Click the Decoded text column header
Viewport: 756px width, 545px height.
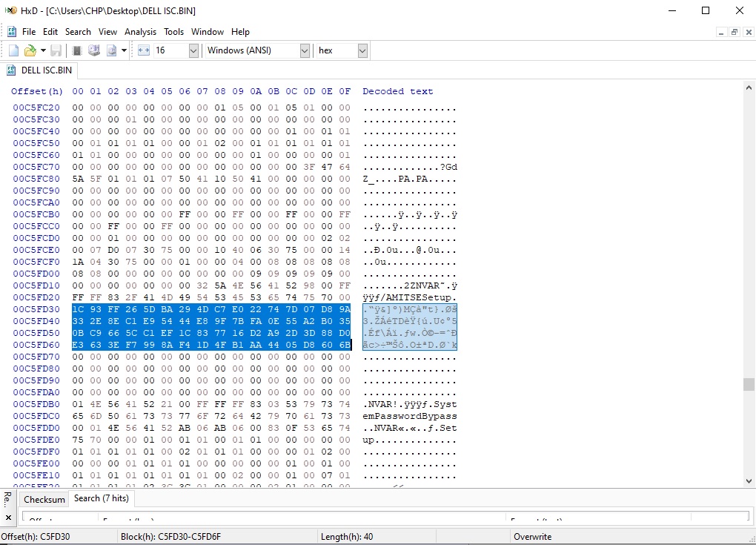[398, 91]
